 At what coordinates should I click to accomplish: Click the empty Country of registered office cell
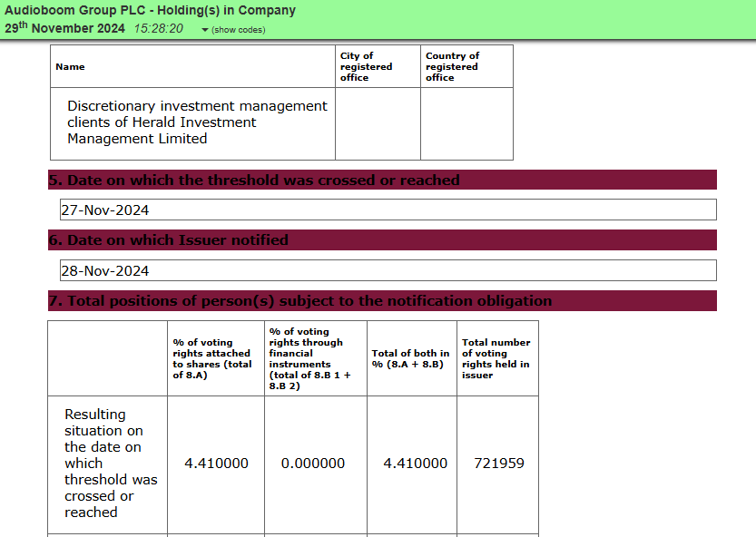click(x=466, y=124)
